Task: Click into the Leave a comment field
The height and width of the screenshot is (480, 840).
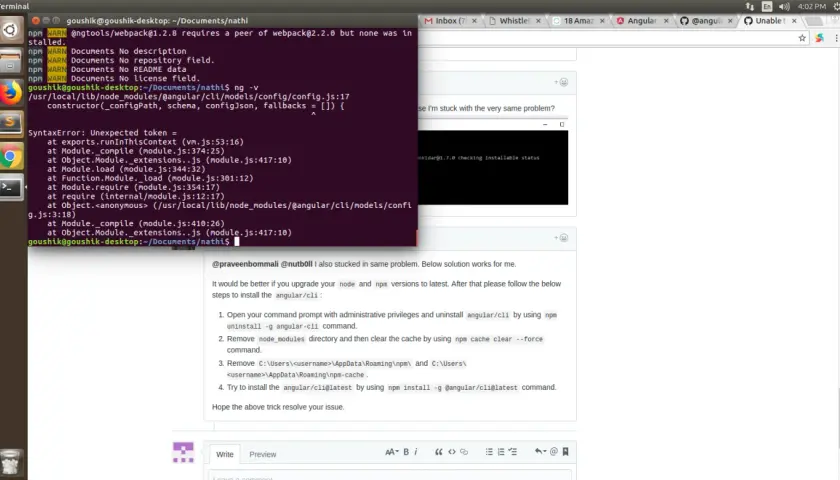Action: tap(390, 476)
